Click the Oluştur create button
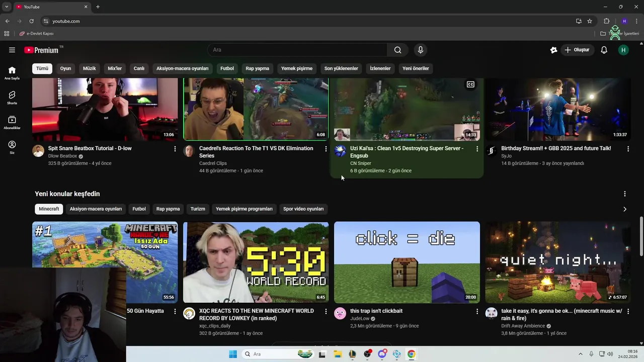 click(x=578, y=50)
